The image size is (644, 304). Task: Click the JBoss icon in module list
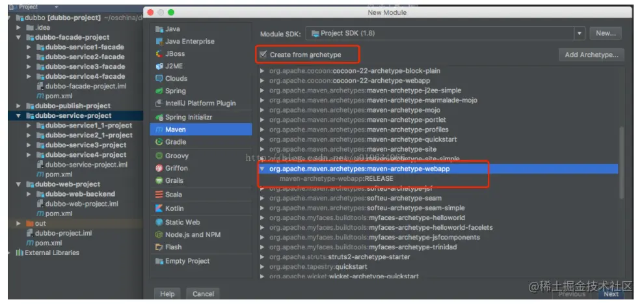[159, 54]
